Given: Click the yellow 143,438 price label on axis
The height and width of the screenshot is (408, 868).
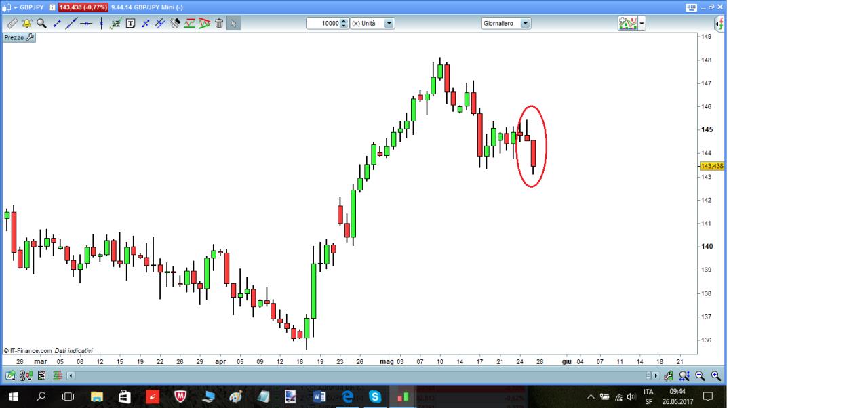Looking at the screenshot, I should 712,166.
